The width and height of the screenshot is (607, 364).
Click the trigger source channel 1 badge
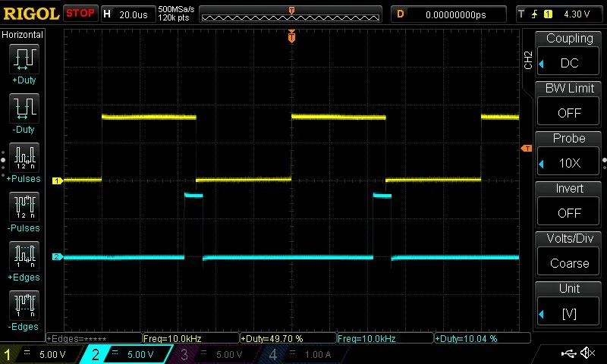(548, 14)
